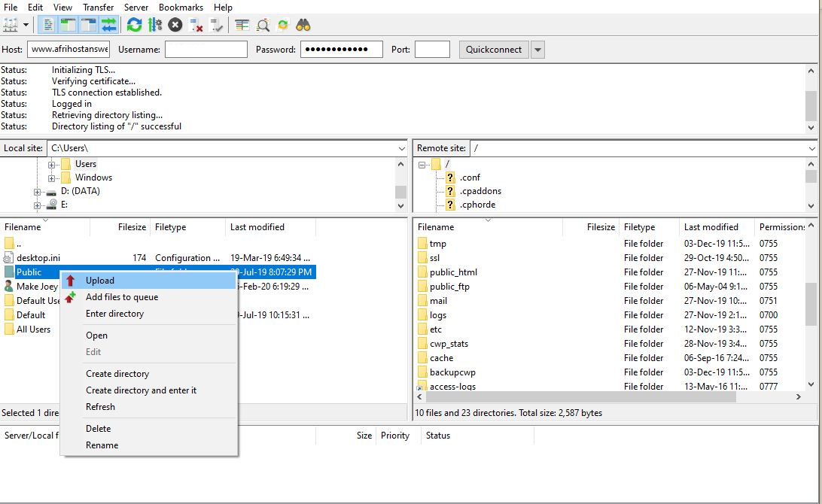822x504 pixels.
Task: Cancel current operation with X icon
Action: (175, 25)
